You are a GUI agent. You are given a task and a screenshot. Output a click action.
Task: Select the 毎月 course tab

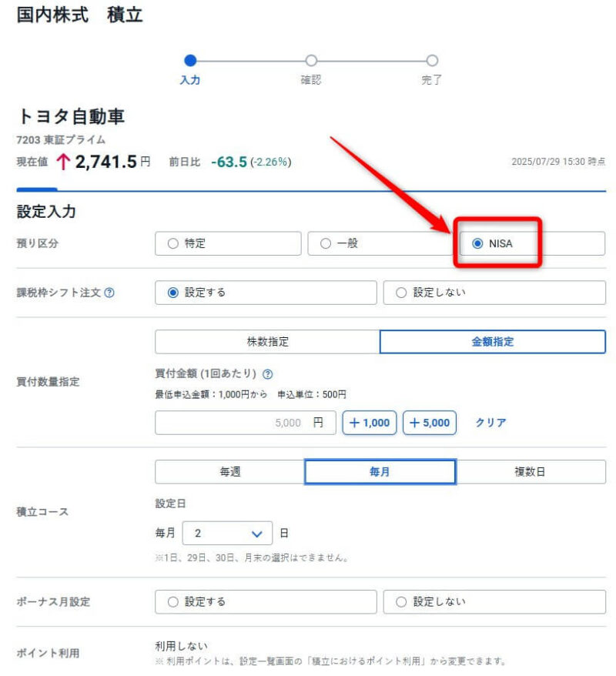pos(380,472)
